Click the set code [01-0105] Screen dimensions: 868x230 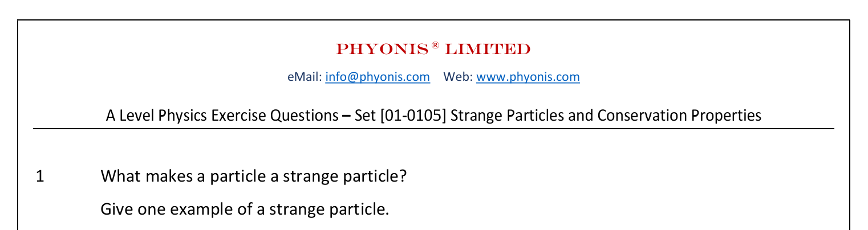pos(413,116)
